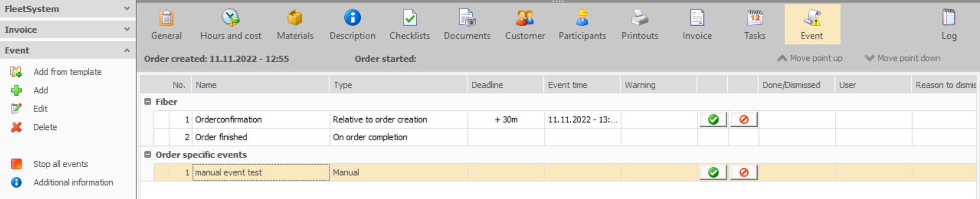Click Add from template icon
The image size is (980, 199).
click(x=16, y=72)
